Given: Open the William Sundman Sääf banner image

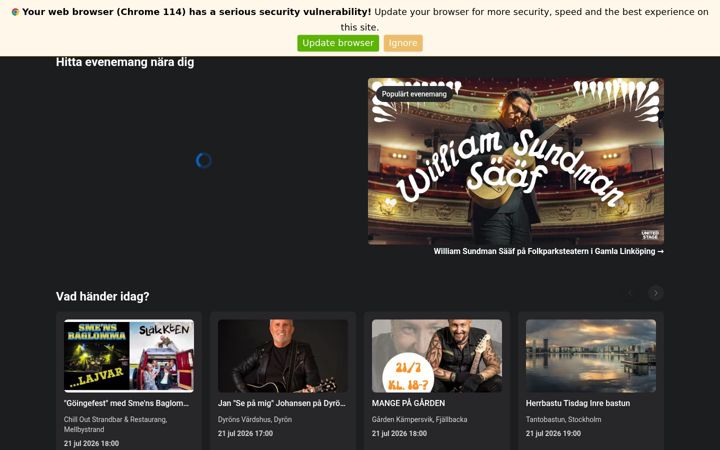Looking at the screenshot, I should click(516, 161).
